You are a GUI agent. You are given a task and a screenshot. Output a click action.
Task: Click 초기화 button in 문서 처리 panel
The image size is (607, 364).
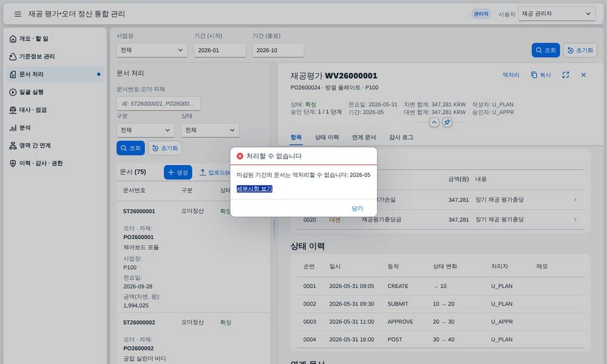(165, 148)
